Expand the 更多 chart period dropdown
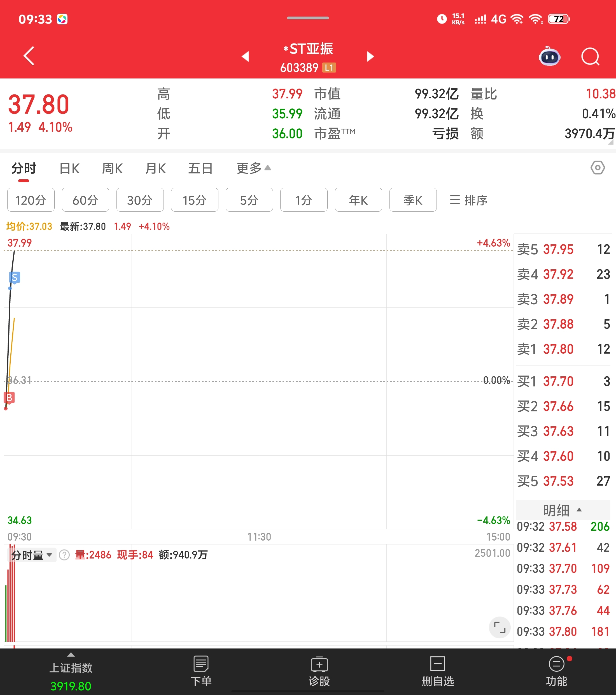The height and width of the screenshot is (695, 616). point(253,168)
